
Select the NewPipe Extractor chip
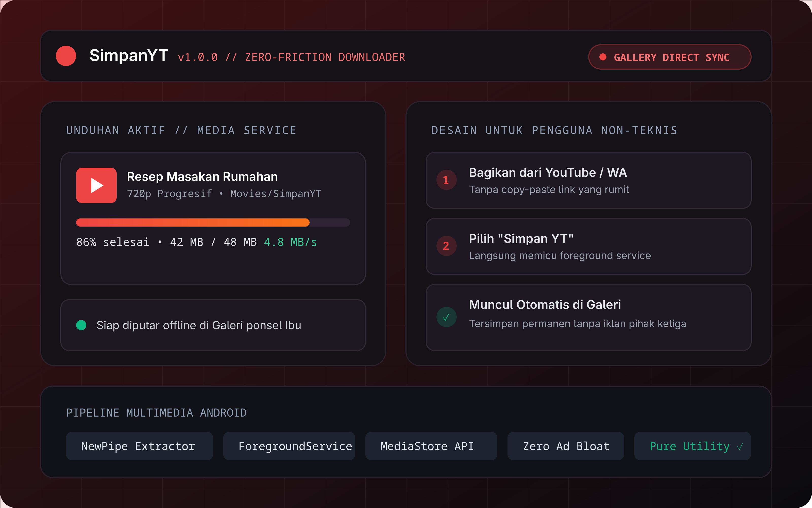[x=139, y=446]
